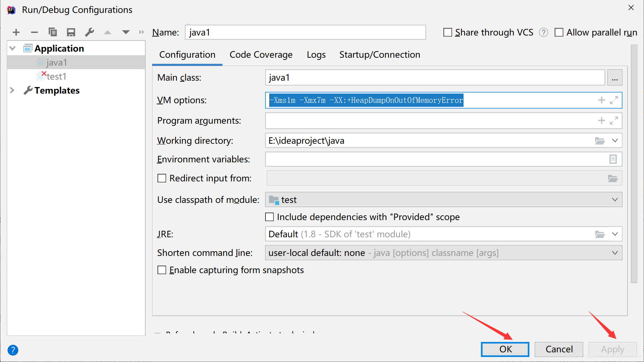Show more toolbar actions via double chevron

pyautogui.click(x=141, y=32)
